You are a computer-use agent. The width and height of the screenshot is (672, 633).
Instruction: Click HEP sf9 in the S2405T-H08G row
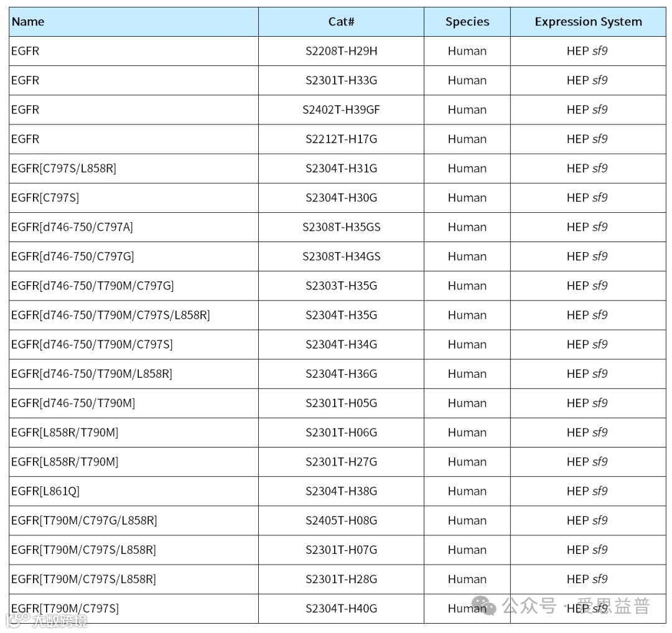point(587,521)
